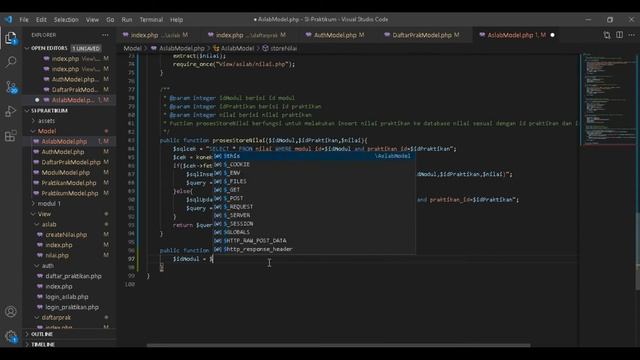640x360 pixels.
Task: Open PraktikumModel.php file
Action: pos(69,193)
